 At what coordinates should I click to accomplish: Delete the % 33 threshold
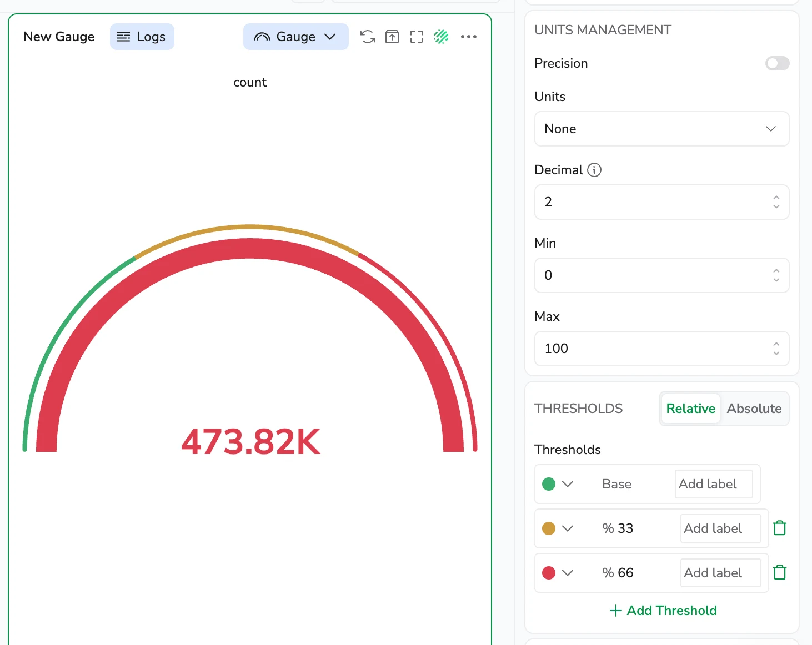[x=780, y=528]
